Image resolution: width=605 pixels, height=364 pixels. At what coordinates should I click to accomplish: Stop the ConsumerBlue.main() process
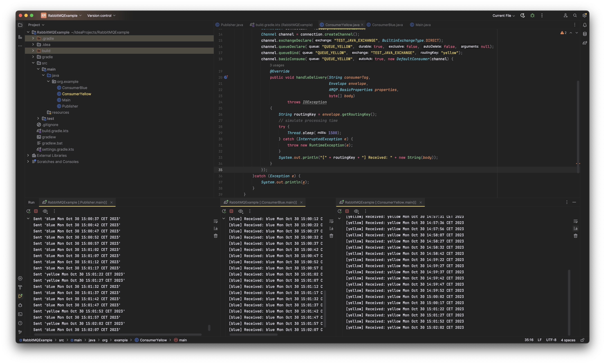point(231,211)
